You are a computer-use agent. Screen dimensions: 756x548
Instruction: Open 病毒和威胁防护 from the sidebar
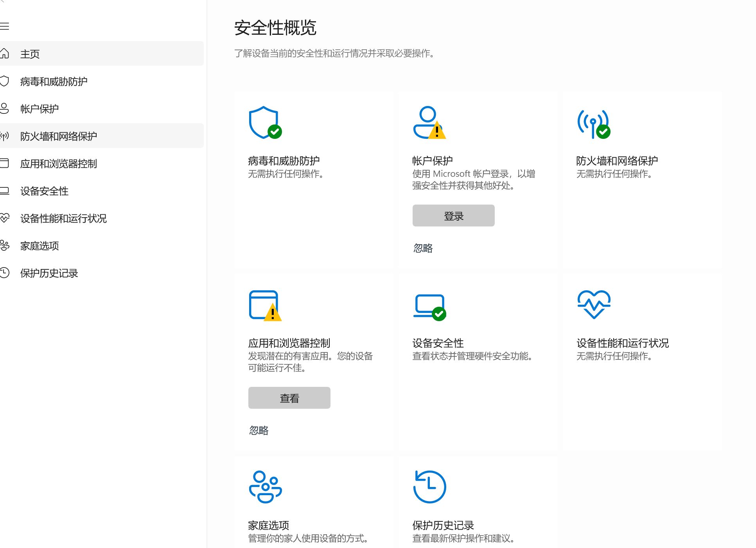[x=102, y=81]
